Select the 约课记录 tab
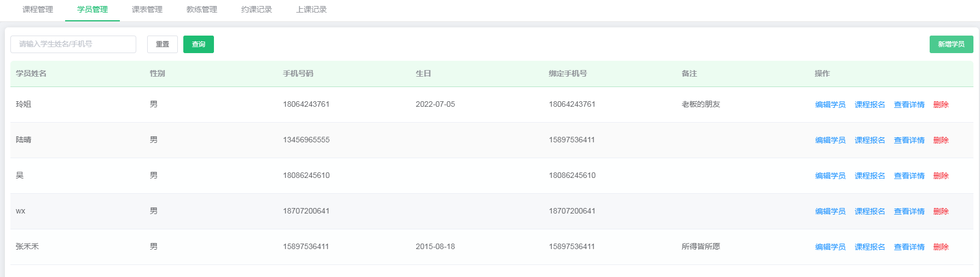 (x=257, y=9)
